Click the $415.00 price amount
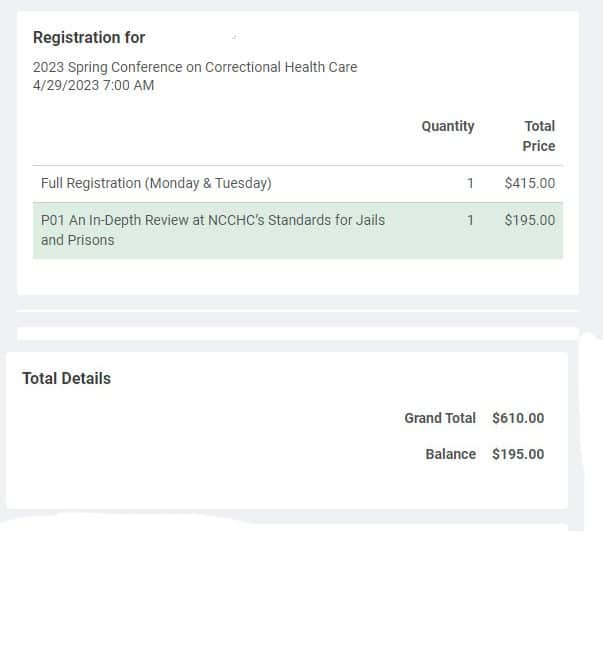 pos(530,183)
